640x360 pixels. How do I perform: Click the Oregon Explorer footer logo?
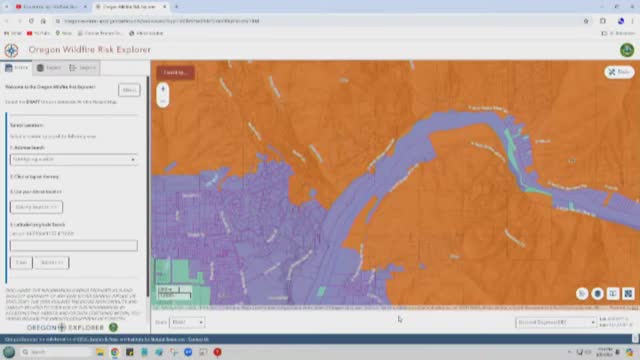coord(65,327)
